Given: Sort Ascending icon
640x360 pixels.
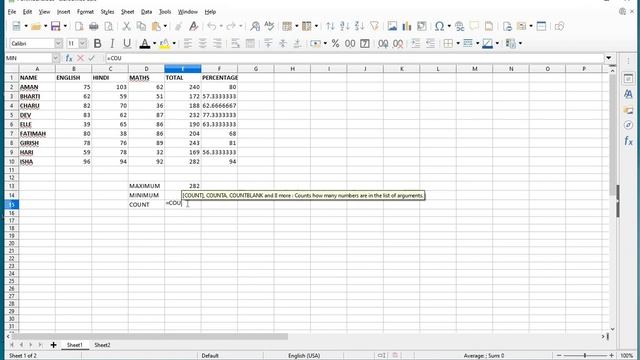Looking at the screenshot, I should (x=345, y=27).
